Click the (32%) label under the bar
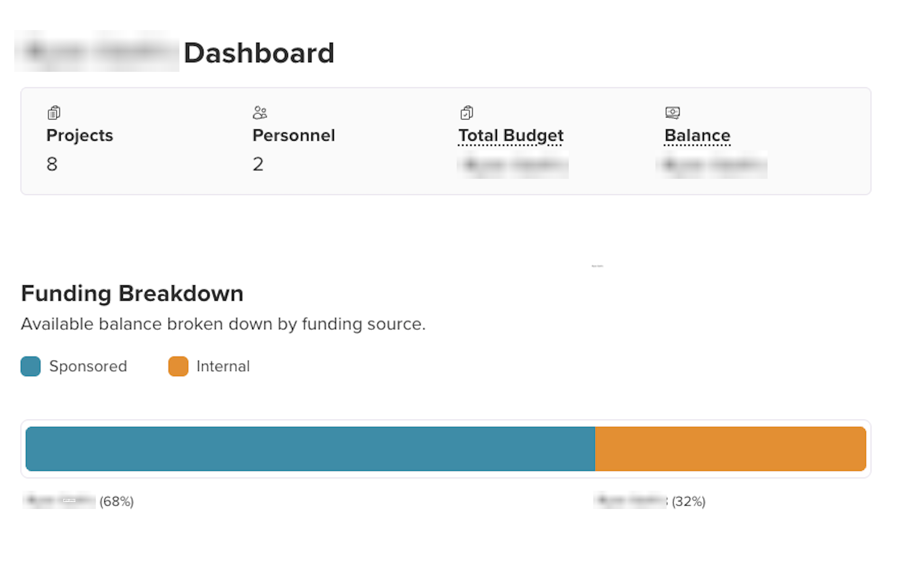Image resolution: width=897 pixels, height=588 pixels. click(x=689, y=501)
